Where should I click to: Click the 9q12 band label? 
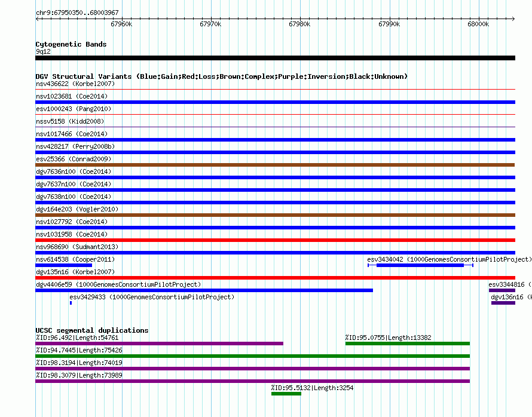43,51
